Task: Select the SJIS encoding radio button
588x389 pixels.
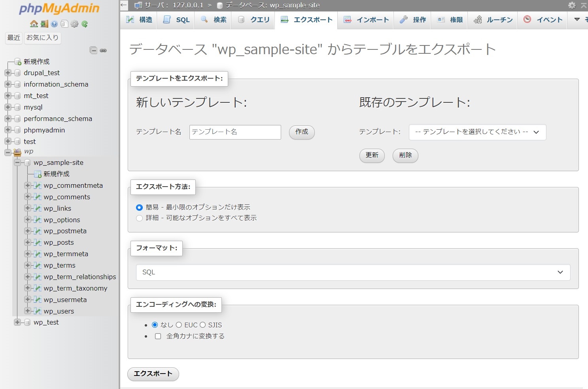Action: pos(202,325)
